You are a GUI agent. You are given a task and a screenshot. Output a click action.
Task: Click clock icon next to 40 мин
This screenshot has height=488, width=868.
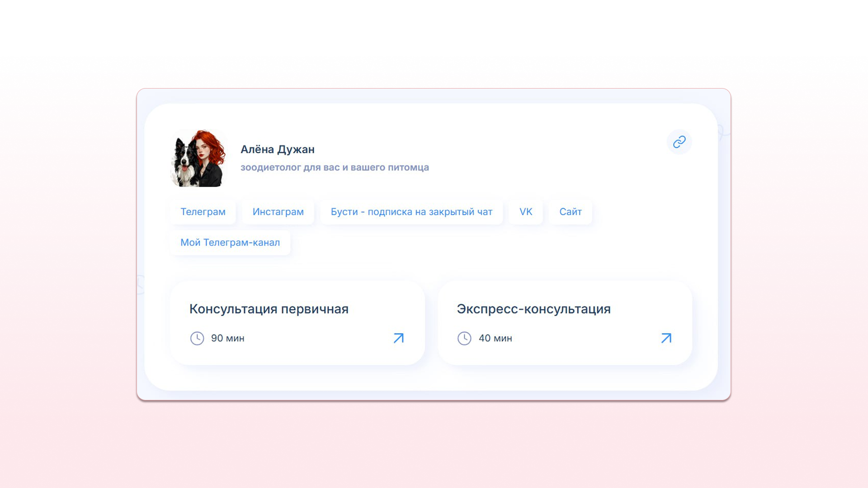(x=464, y=338)
